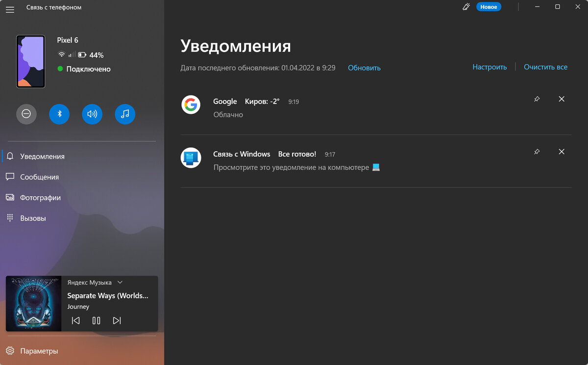Maximize the Связь с телефоном window

click(558, 7)
